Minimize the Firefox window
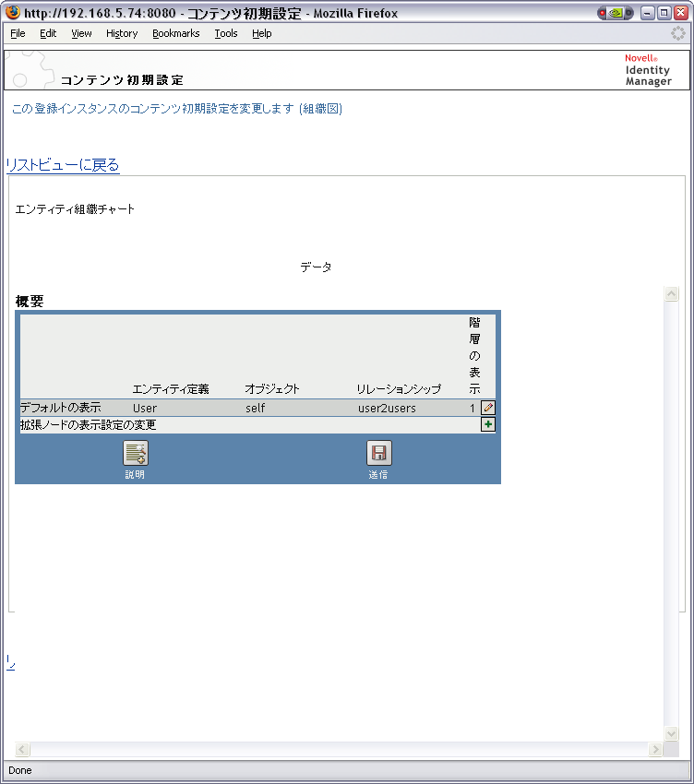Image resolution: width=694 pixels, height=784 pixels. point(648,13)
